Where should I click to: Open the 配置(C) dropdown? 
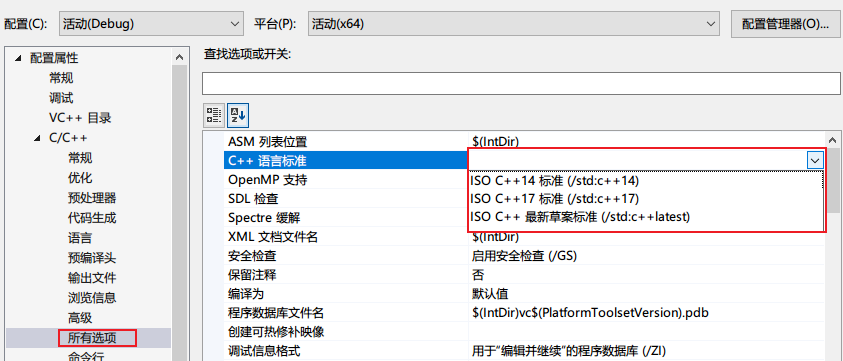coord(150,24)
